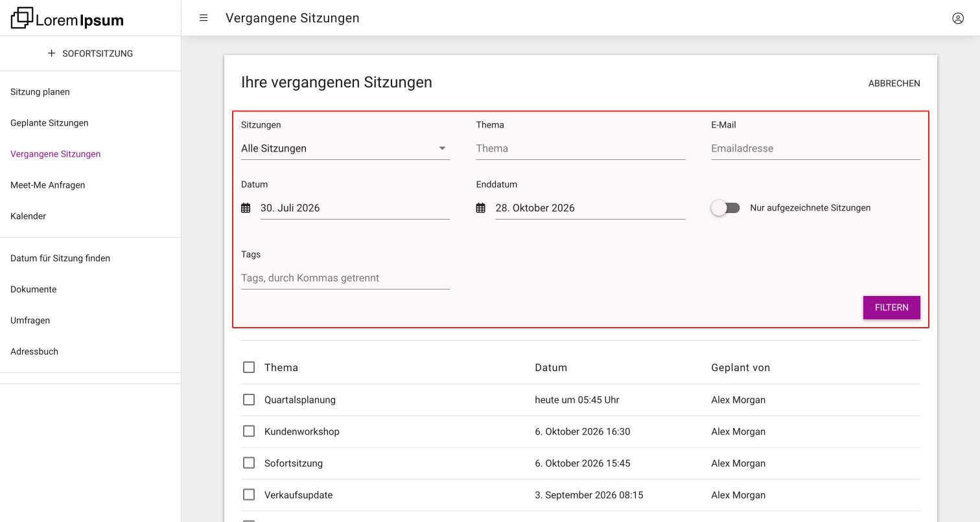Focus the Thema input field
Screen dimensions: 980x522
click(x=580, y=148)
